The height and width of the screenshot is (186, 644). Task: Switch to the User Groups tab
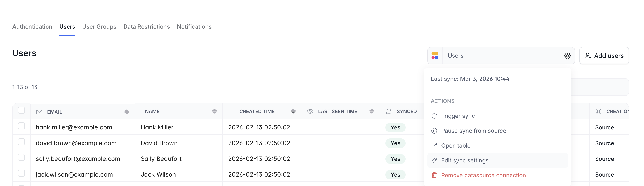tap(99, 27)
